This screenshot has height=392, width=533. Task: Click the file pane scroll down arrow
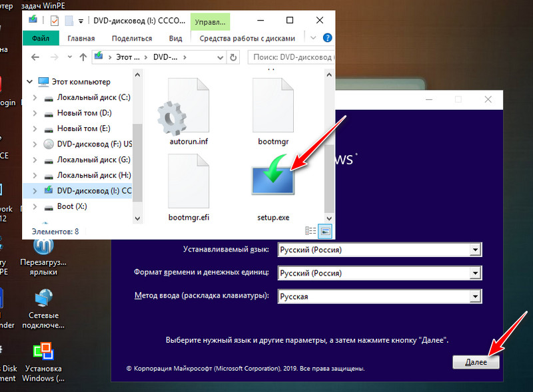pos(328,218)
